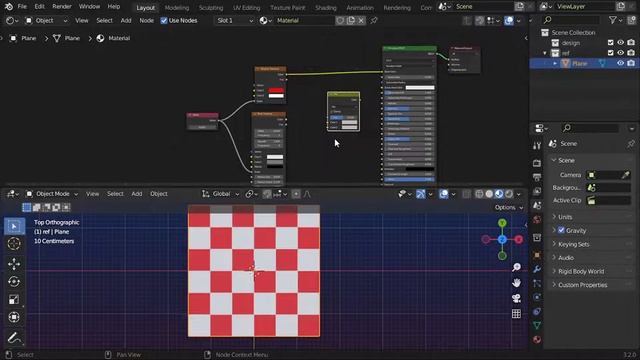Hide the design collection with the eye icon
The image size is (640, 360).
[x=620, y=42]
